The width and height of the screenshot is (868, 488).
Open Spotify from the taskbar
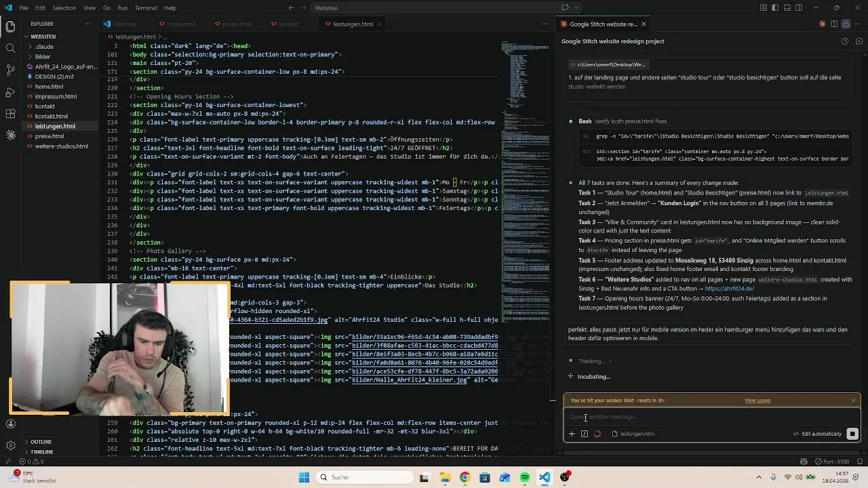coord(525,477)
